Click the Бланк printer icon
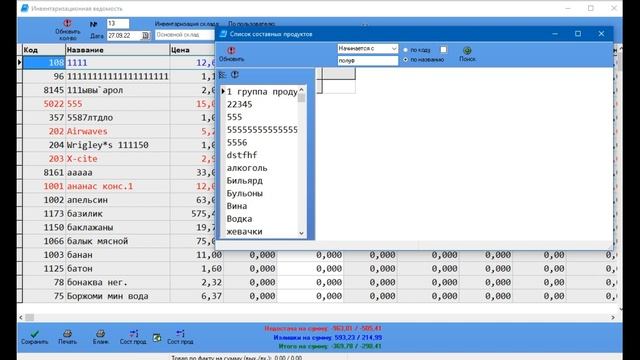640x360 pixels. (x=100, y=334)
